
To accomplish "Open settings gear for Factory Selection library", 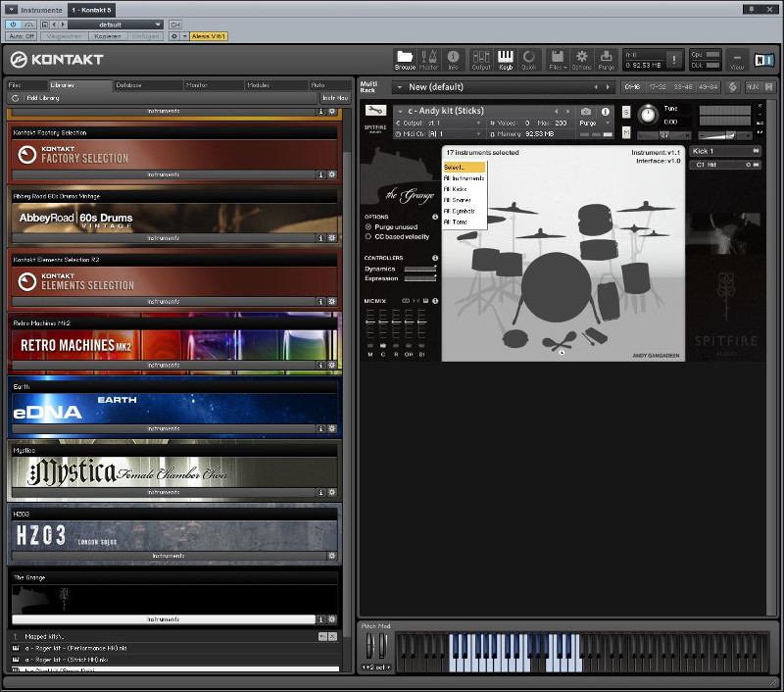I will [x=332, y=174].
